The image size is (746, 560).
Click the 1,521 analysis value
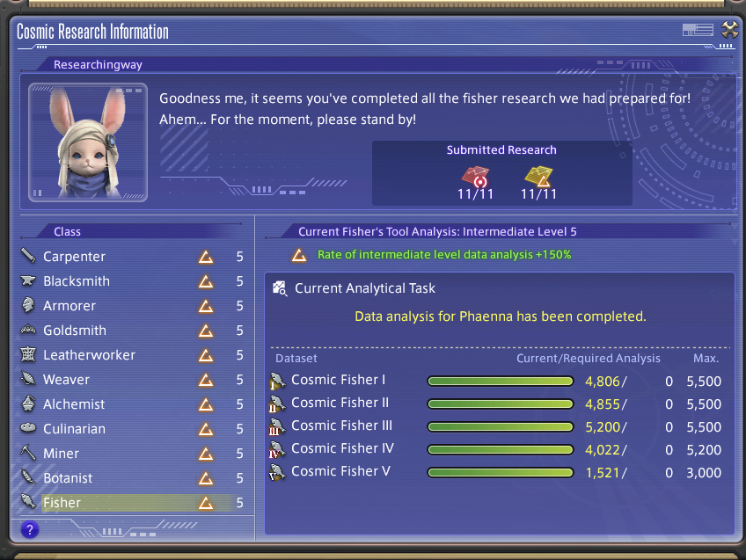tap(603, 473)
